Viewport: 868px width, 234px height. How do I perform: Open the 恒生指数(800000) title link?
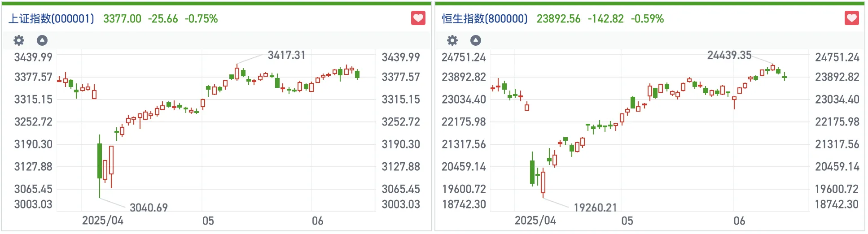pyautogui.click(x=485, y=19)
